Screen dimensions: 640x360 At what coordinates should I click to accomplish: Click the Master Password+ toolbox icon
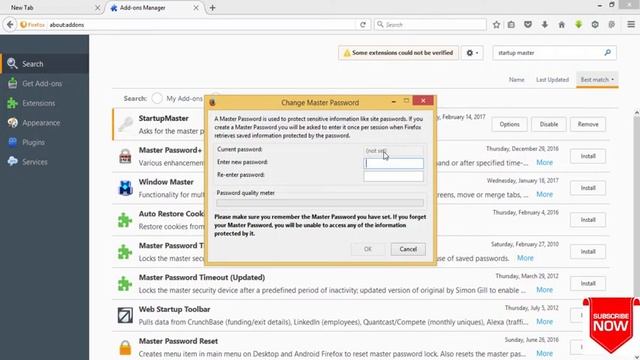(x=125, y=156)
